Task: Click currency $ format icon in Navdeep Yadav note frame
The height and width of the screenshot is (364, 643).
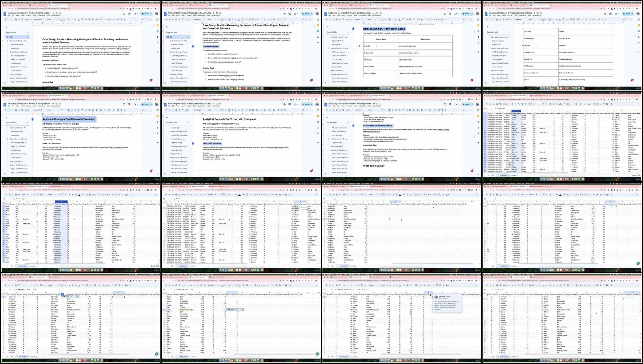Action: point(352,285)
